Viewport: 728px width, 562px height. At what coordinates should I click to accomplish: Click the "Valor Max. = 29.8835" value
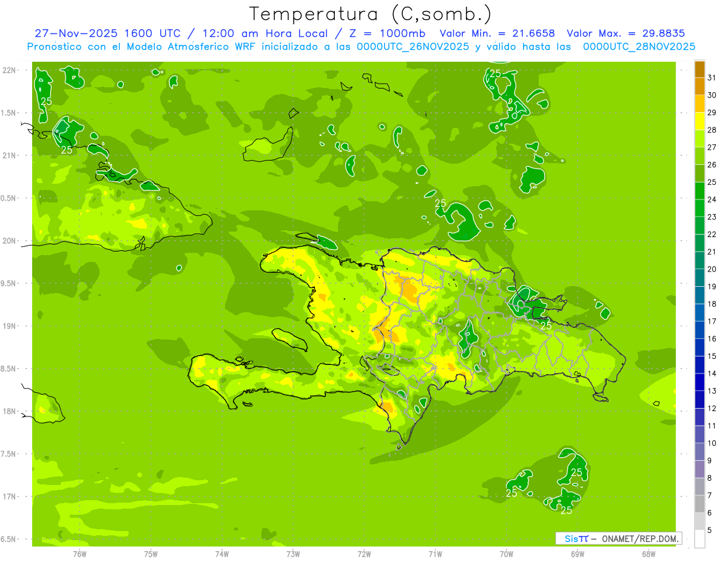pyautogui.click(x=625, y=33)
